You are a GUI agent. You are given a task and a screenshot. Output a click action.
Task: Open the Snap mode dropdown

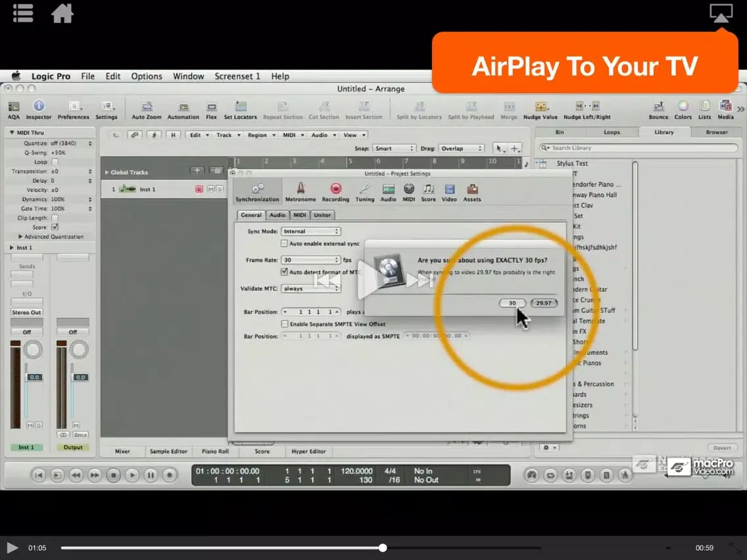coord(394,149)
